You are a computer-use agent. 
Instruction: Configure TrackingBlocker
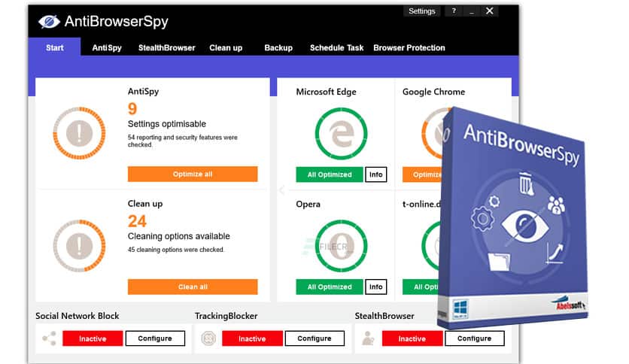point(314,338)
